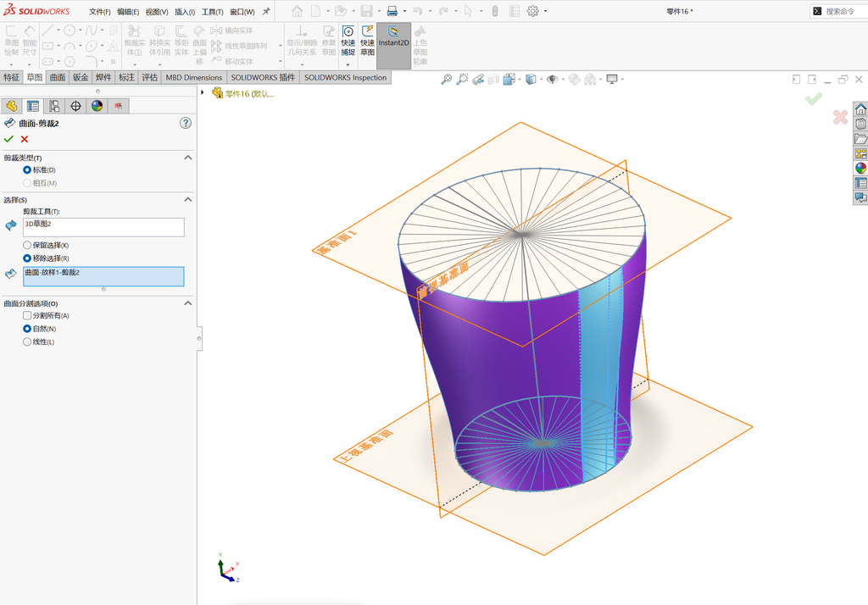Image resolution: width=868 pixels, height=605 pixels.
Task: Select the 自然(N) split option
Action: click(26, 329)
